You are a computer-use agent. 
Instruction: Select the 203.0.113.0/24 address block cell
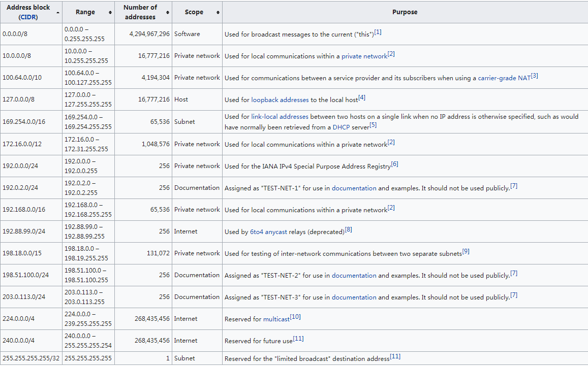pyautogui.click(x=31, y=296)
